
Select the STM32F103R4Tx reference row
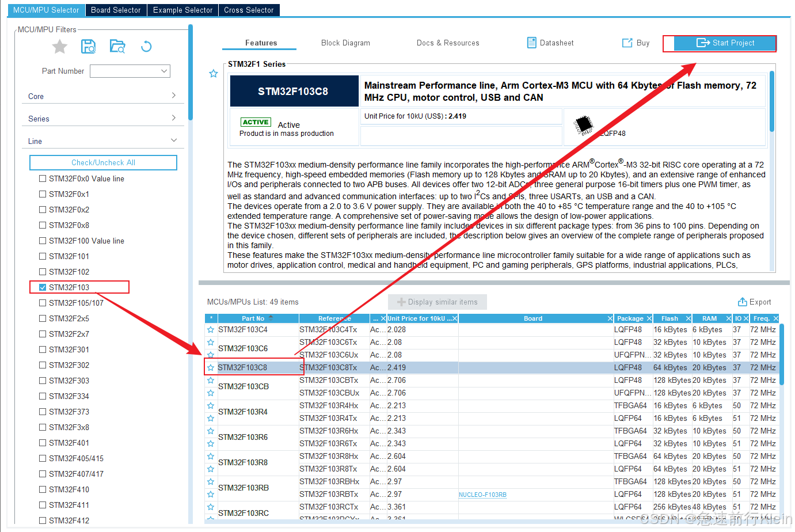[x=334, y=419]
